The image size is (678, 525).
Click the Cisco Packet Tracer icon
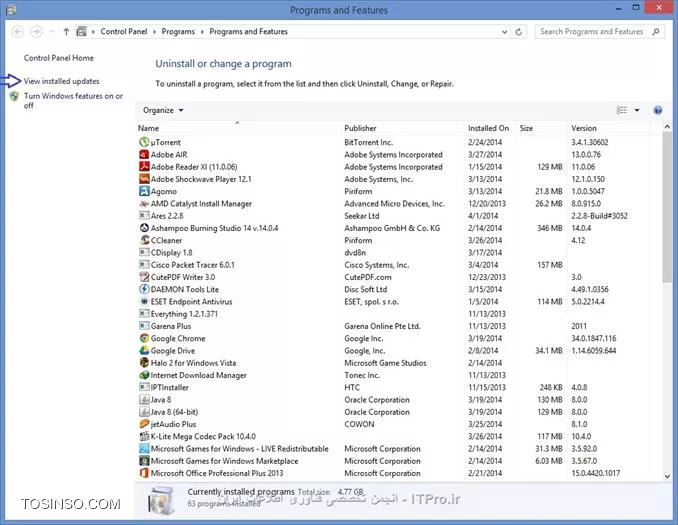(144, 265)
